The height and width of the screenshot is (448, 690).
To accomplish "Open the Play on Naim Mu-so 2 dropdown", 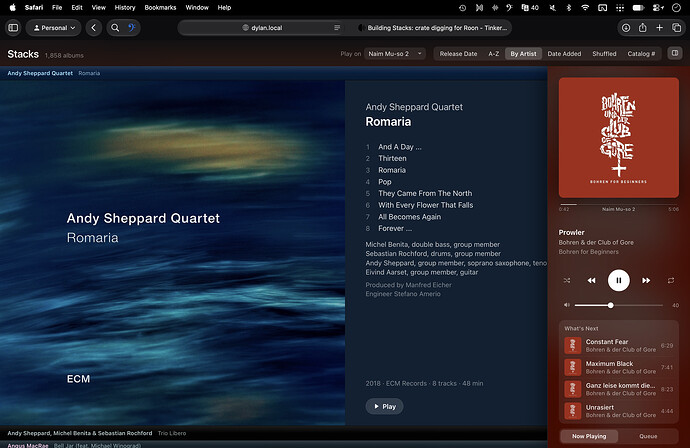I will click(395, 54).
